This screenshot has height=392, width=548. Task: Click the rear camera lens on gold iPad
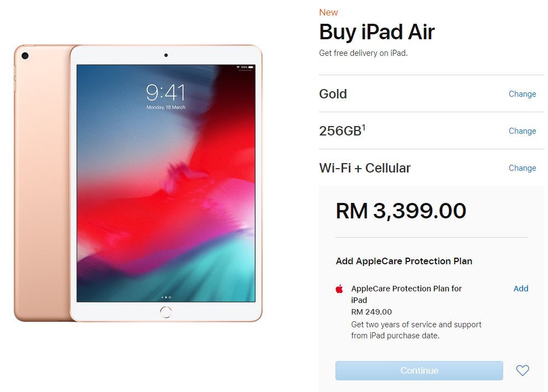click(25, 55)
